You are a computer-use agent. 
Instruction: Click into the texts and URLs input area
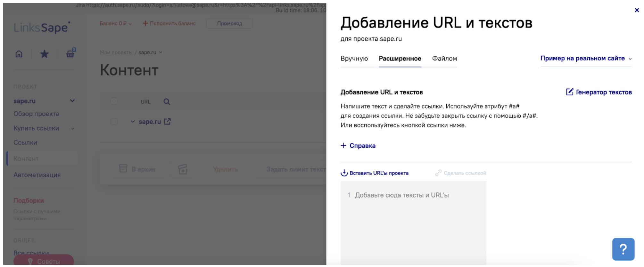pyautogui.click(x=413, y=221)
